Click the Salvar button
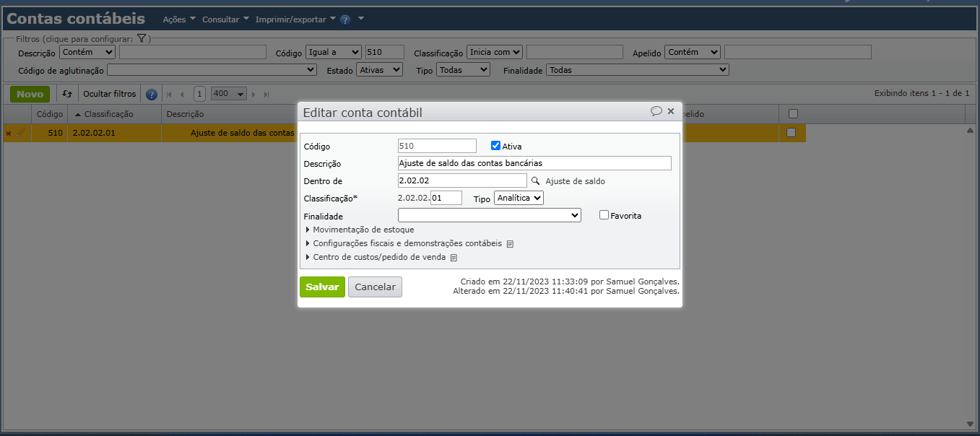The width and height of the screenshot is (980, 436). 322,287
